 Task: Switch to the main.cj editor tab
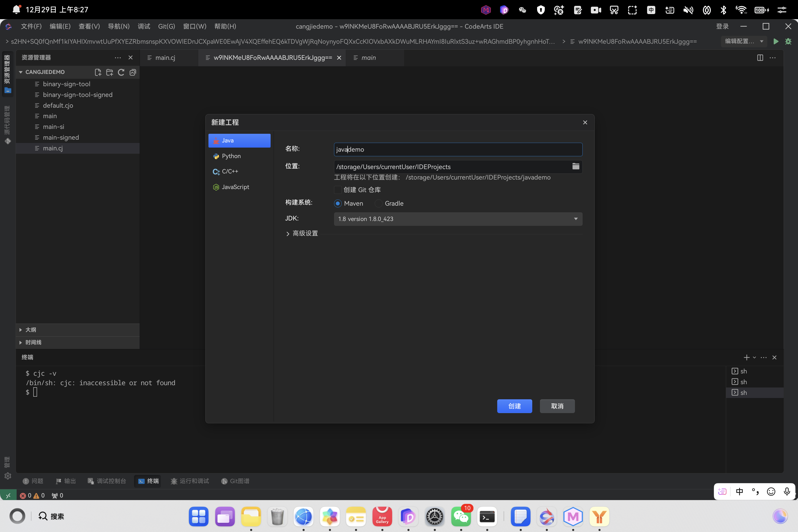pyautogui.click(x=165, y=58)
